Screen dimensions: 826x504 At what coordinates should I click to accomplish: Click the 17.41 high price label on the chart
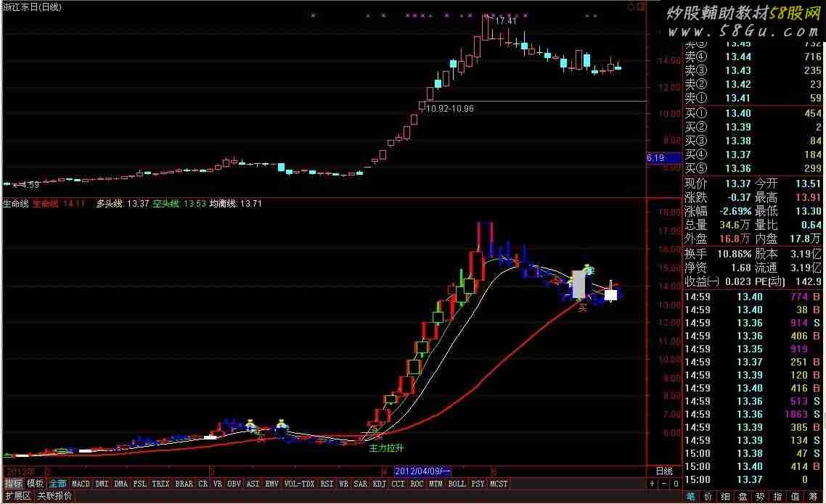(x=506, y=20)
